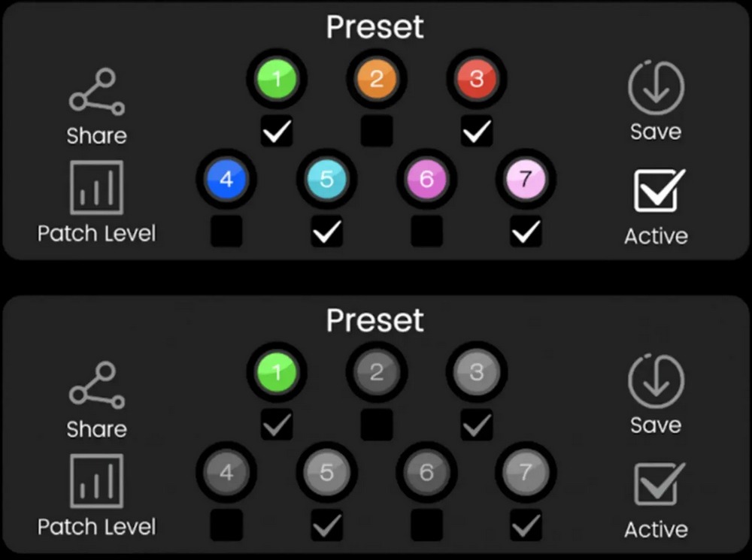Screen dimensions: 752x560
Task: Enable the checkbox under the blue preset 4
Action: point(226,232)
